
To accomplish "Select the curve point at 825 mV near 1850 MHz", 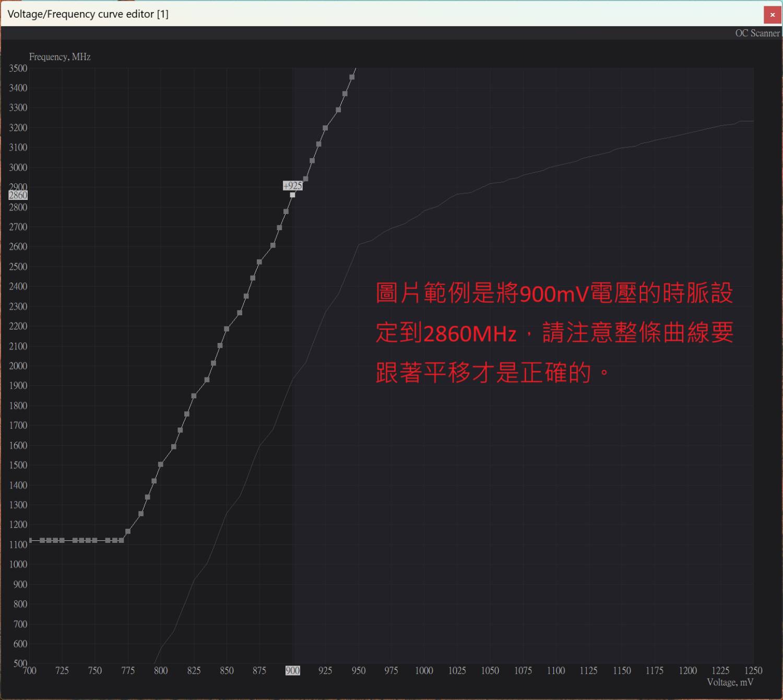I will [x=194, y=396].
